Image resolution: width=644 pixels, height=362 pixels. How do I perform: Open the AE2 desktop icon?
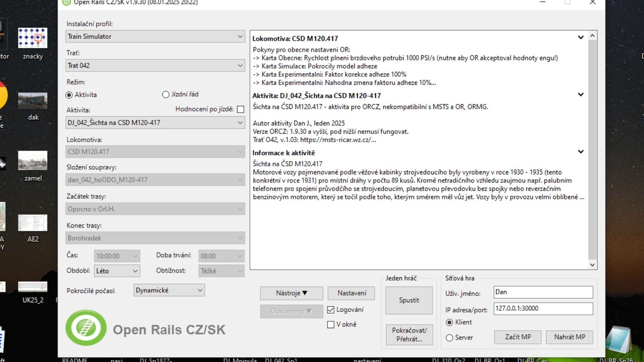click(x=33, y=228)
